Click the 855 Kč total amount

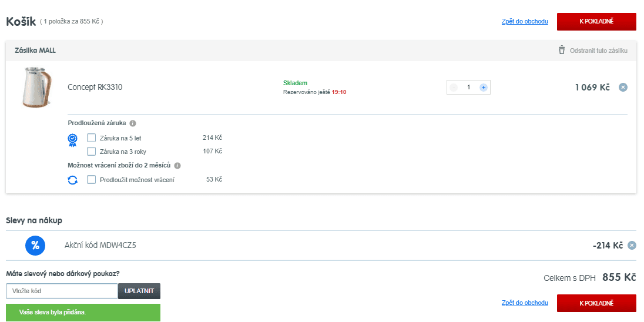coord(619,278)
